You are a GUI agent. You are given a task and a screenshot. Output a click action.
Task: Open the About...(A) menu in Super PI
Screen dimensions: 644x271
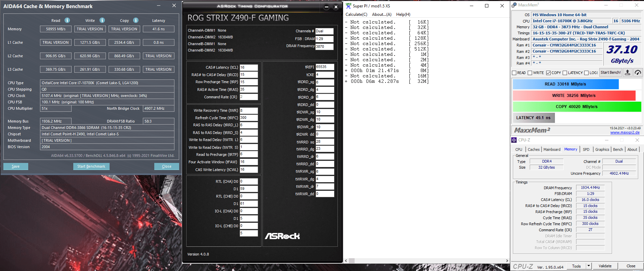[x=382, y=14]
